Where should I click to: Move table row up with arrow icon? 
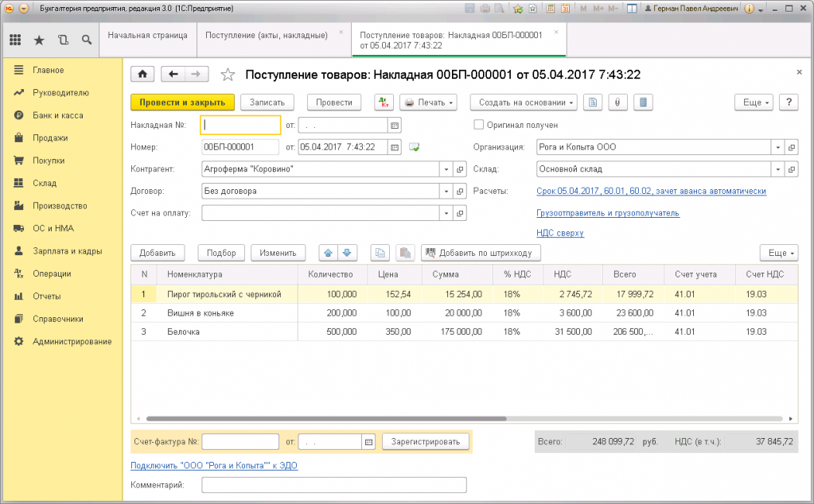[328, 253]
